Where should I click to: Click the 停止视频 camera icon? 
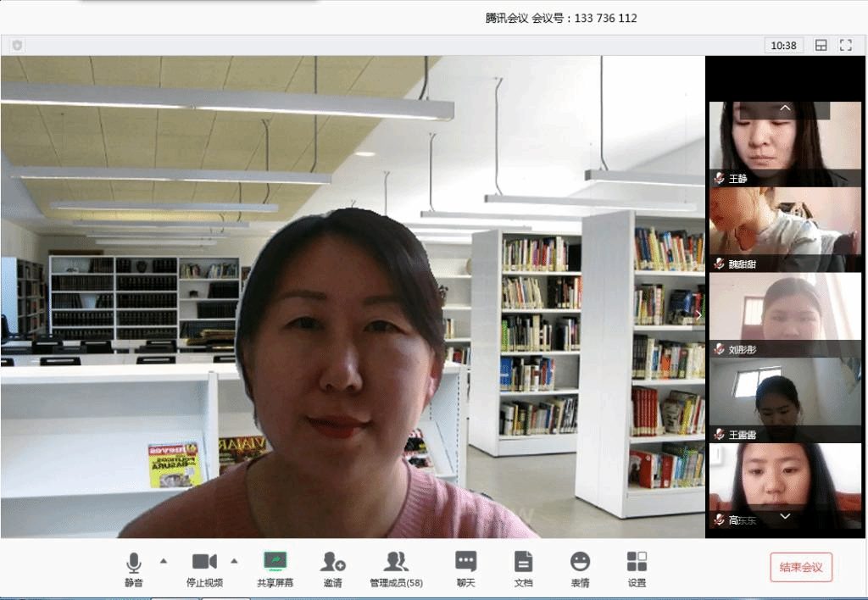[x=204, y=562]
